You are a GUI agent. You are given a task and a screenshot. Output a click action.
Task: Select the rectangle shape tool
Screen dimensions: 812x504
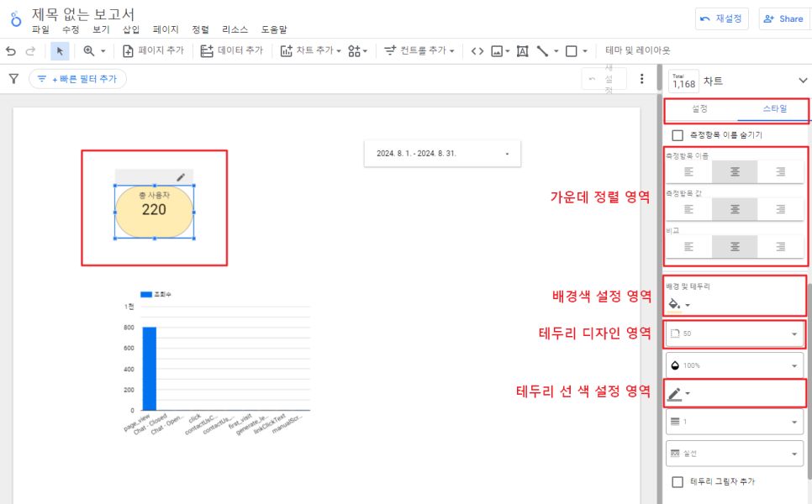(572, 50)
